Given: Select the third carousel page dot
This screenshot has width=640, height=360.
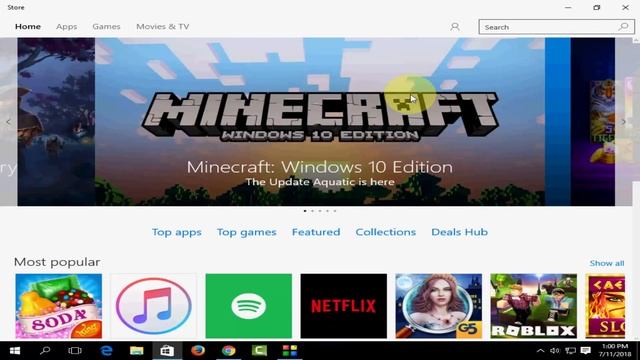Looking at the screenshot, I should 320,211.
